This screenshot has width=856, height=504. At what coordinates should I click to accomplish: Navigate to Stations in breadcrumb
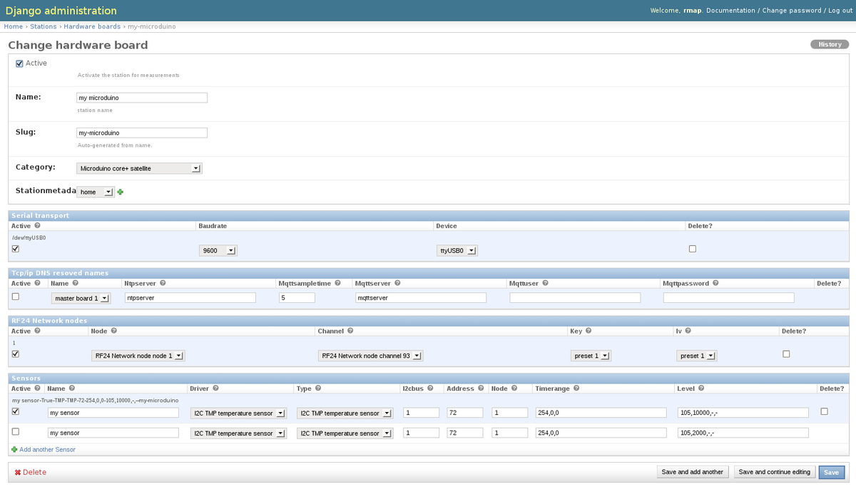click(x=43, y=26)
